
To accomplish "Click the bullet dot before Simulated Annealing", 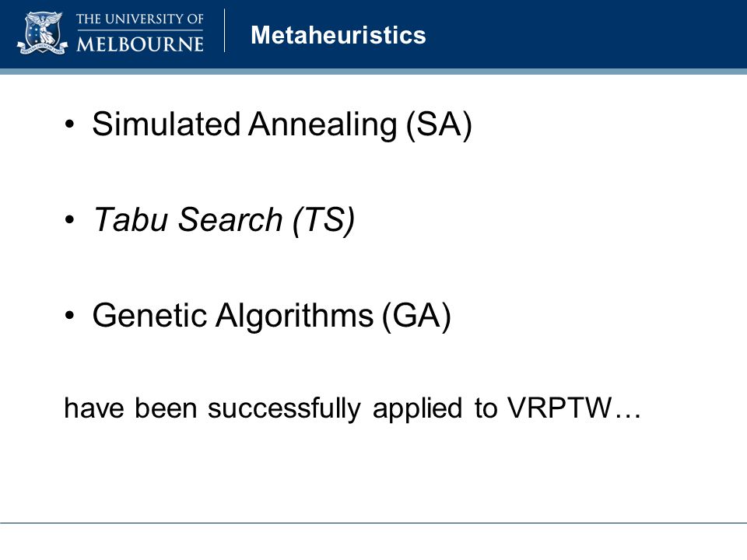I will (69, 124).
